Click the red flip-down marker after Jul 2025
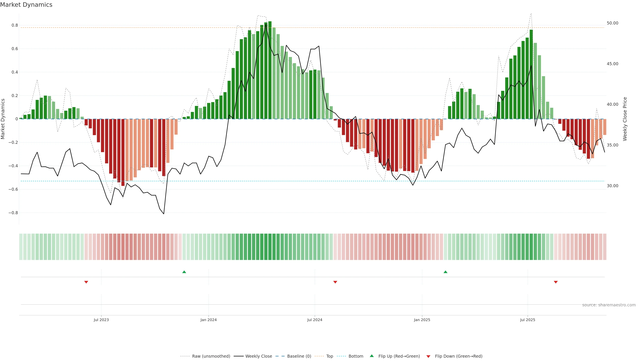Screen dimensions: 644x362 pyautogui.click(x=555, y=282)
